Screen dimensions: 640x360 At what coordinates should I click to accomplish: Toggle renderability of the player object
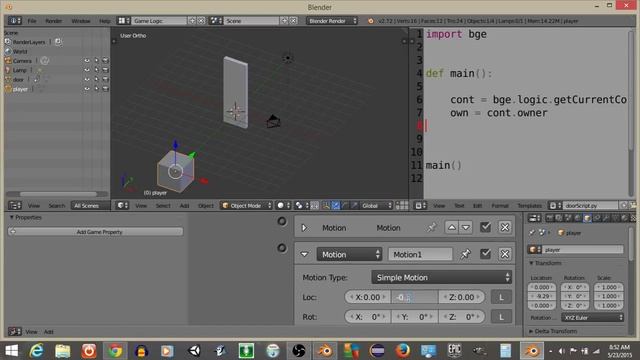[x=105, y=89]
